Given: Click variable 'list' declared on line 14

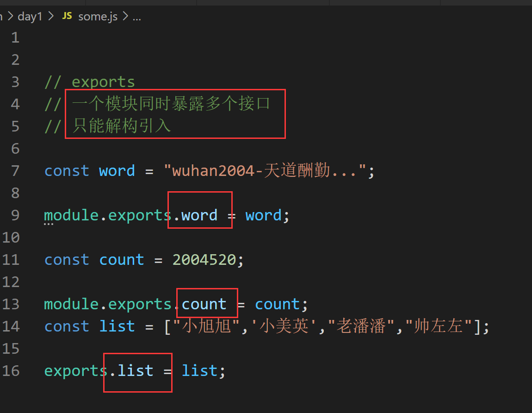Looking at the screenshot, I should [x=117, y=326].
